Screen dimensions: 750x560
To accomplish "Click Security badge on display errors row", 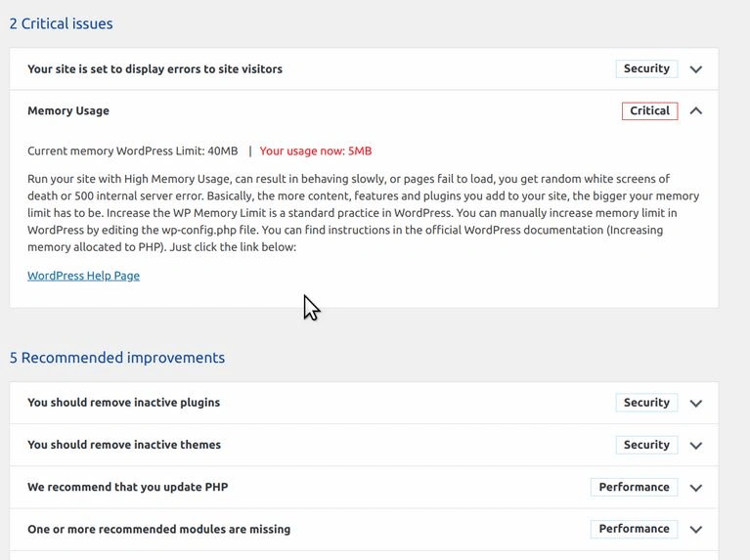I will click(x=646, y=68).
